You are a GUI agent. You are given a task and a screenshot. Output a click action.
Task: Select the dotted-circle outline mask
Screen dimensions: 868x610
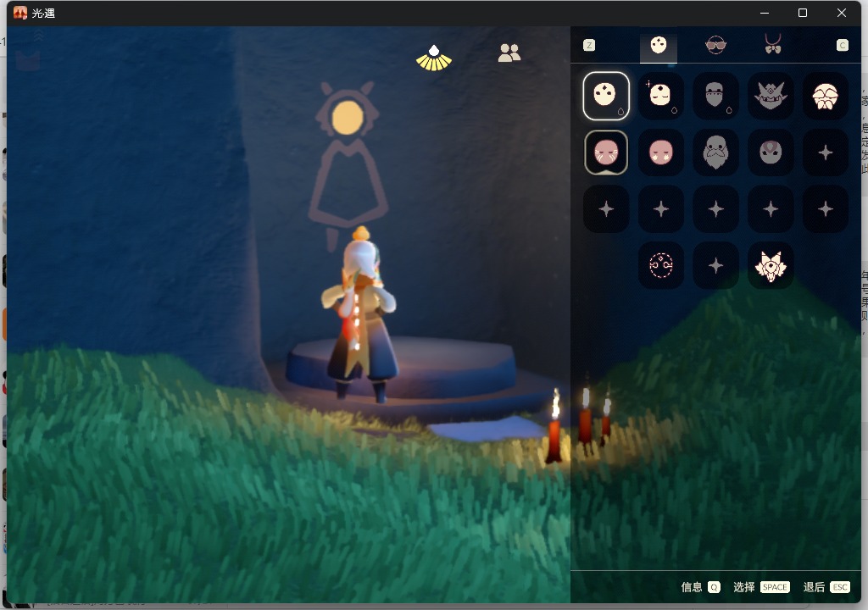pyautogui.click(x=660, y=265)
